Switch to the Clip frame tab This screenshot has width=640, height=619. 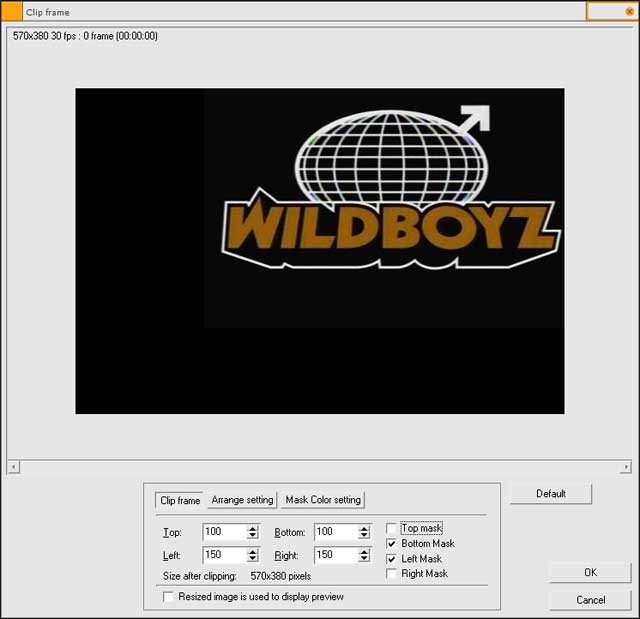[x=180, y=500]
